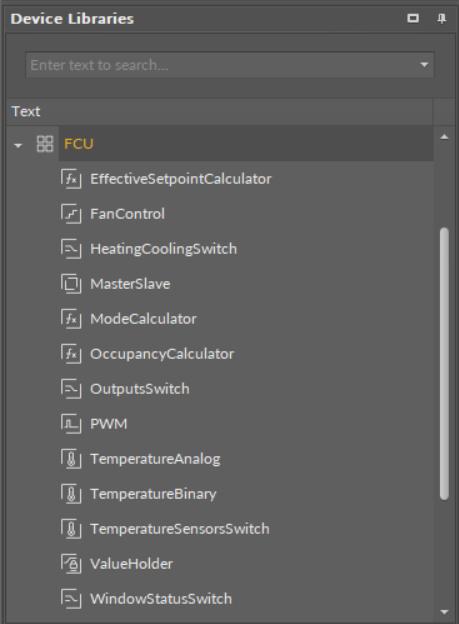Viewport: 459px width, 624px height.
Task: Click the vertical scrollbar thumb
Action: click(444, 363)
